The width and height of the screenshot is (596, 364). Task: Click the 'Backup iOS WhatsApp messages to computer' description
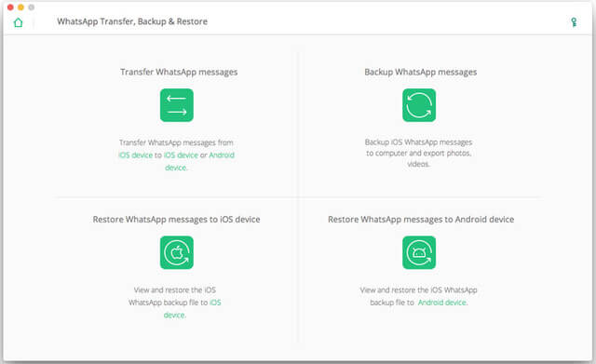[x=418, y=153]
